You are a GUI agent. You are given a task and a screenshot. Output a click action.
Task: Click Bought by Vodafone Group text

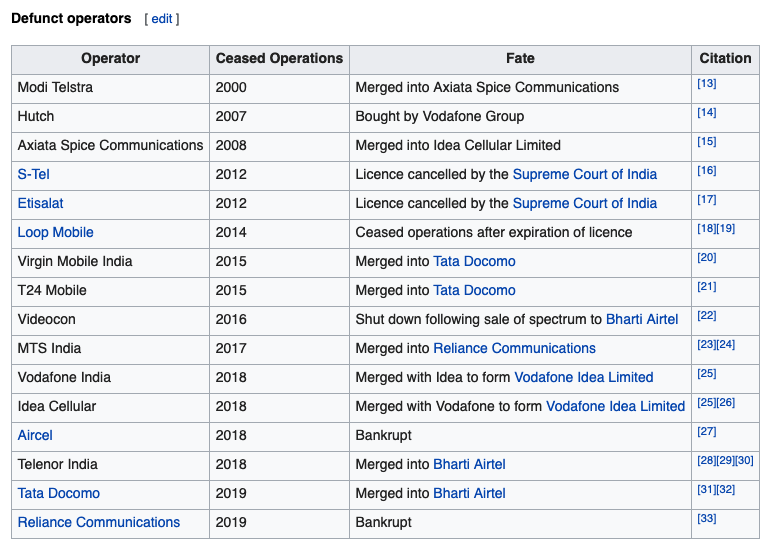[x=440, y=116]
